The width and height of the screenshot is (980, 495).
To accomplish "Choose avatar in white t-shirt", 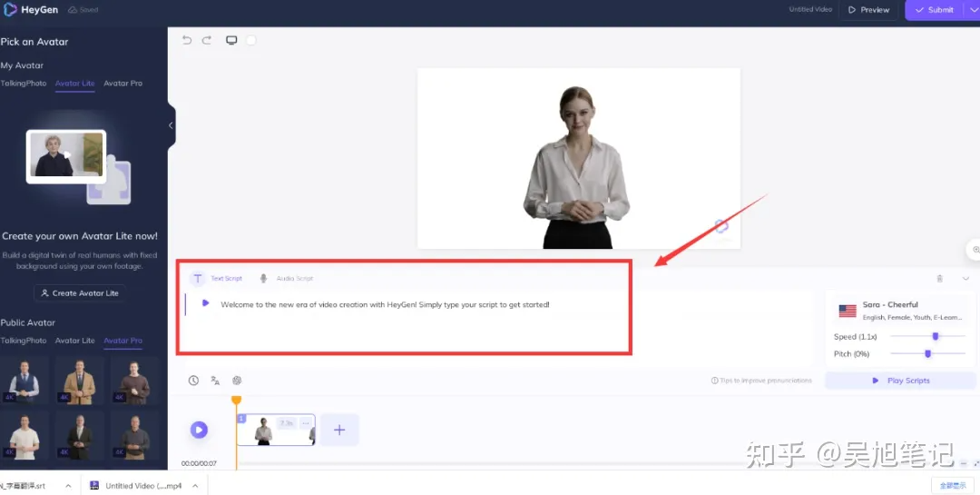I will coord(24,436).
